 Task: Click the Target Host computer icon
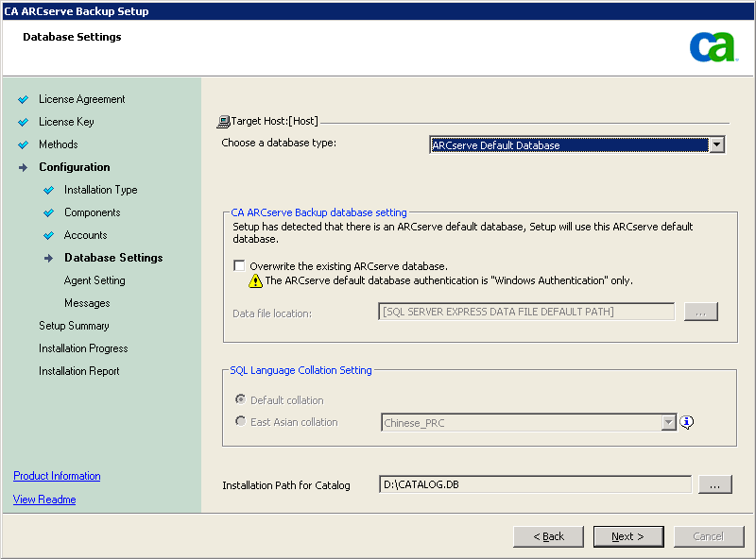[224, 122]
